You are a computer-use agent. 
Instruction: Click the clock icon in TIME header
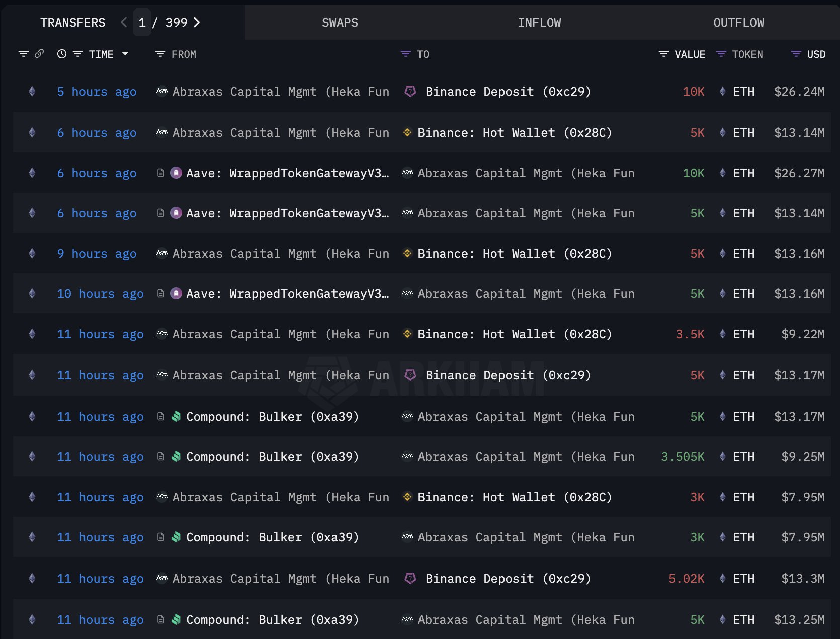(62, 54)
